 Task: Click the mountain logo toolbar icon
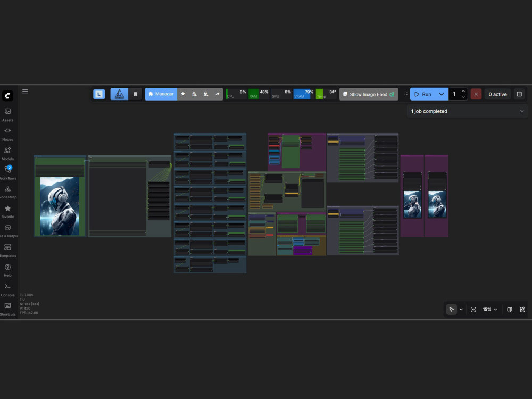pyautogui.click(x=119, y=94)
